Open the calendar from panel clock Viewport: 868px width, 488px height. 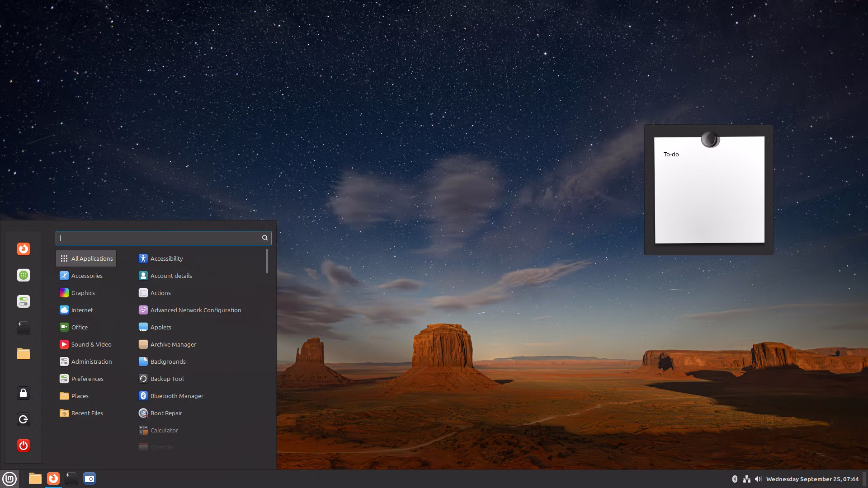click(812, 479)
